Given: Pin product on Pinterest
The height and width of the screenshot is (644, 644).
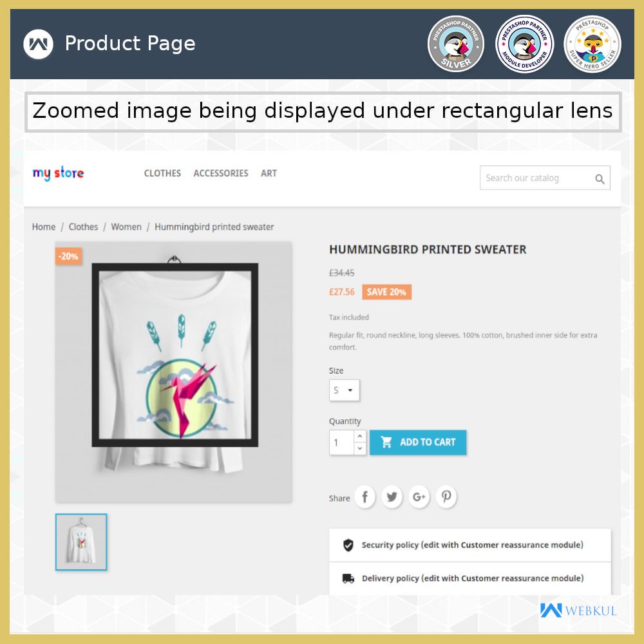Looking at the screenshot, I should (446, 497).
